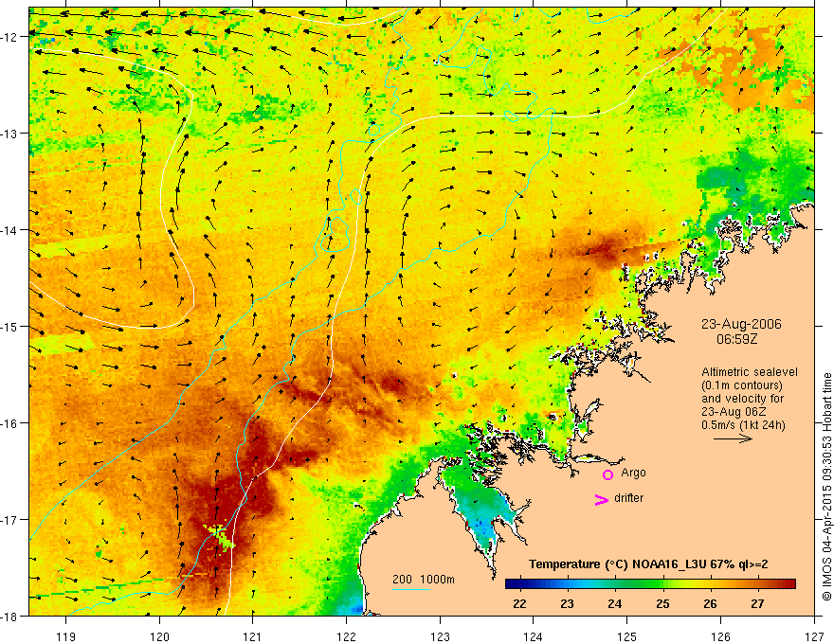Click the magenta Argo circle legend symbol
This screenshot has width=834, height=644.
(607, 474)
